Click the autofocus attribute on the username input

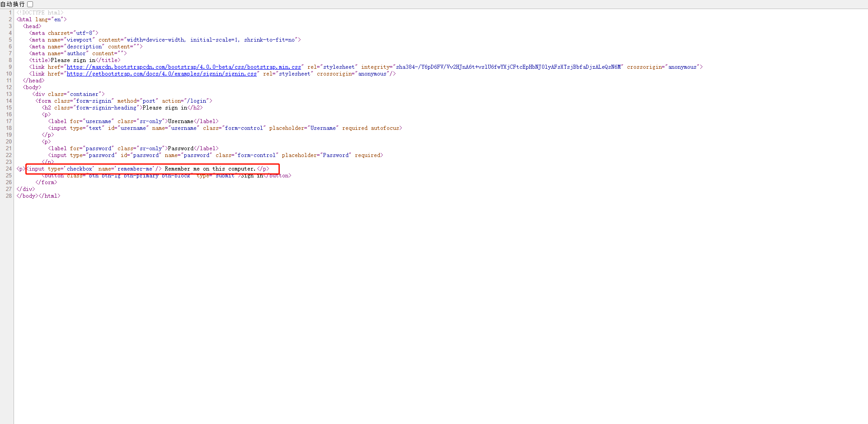(385, 128)
